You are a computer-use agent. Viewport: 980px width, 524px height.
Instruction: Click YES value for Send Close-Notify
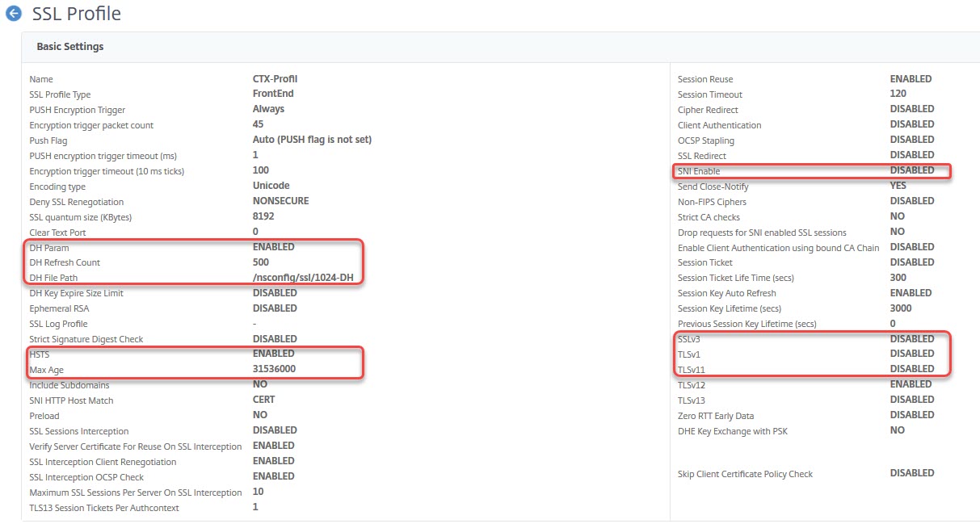(898, 186)
